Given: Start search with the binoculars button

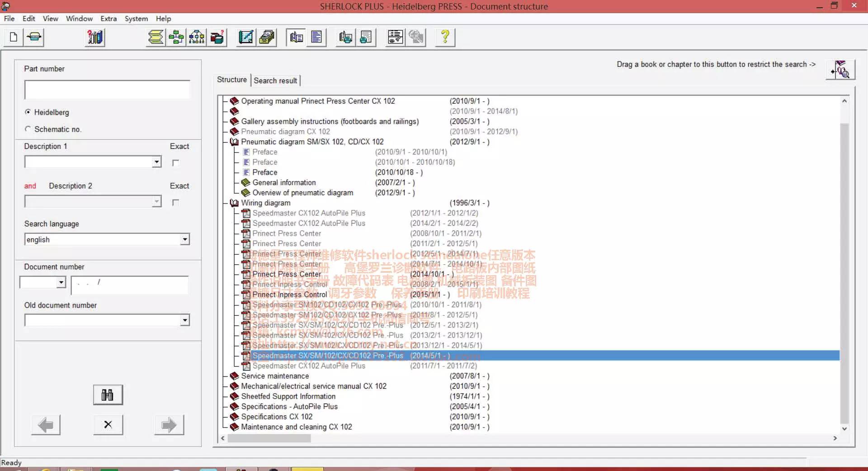Looking at the screenshot, I should click(108, 395).
